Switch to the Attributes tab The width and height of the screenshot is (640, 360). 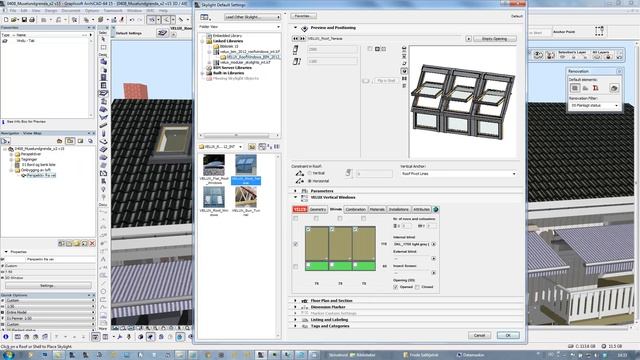pos(422,209)
